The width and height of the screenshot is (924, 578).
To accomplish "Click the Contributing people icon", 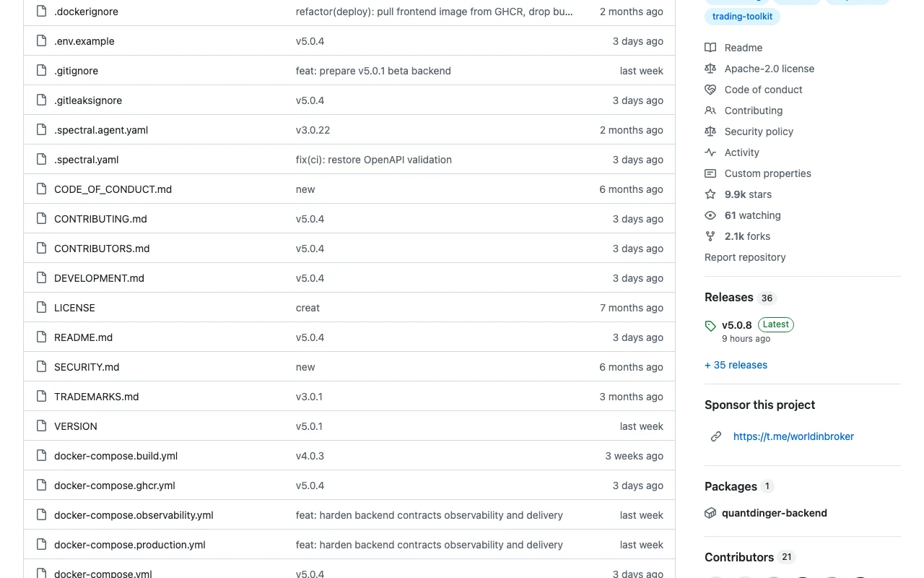I will (710, 111).
